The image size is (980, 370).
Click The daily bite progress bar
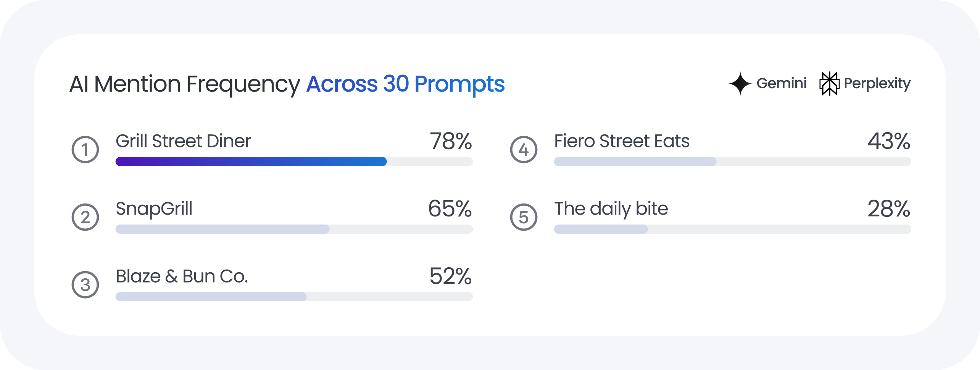[732, 229]
